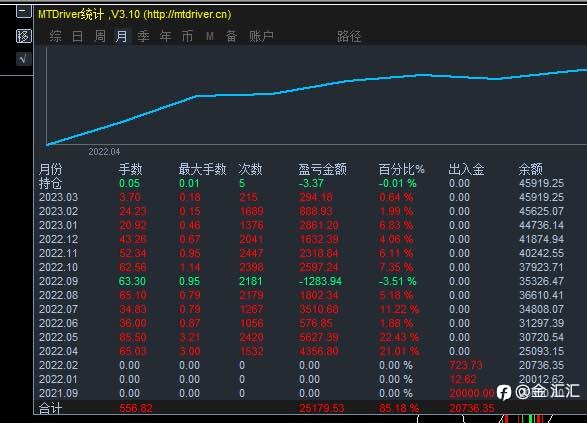Toggle the √ check mark button
This screenshot has width=587, height=423.
(x=23, y=59)
